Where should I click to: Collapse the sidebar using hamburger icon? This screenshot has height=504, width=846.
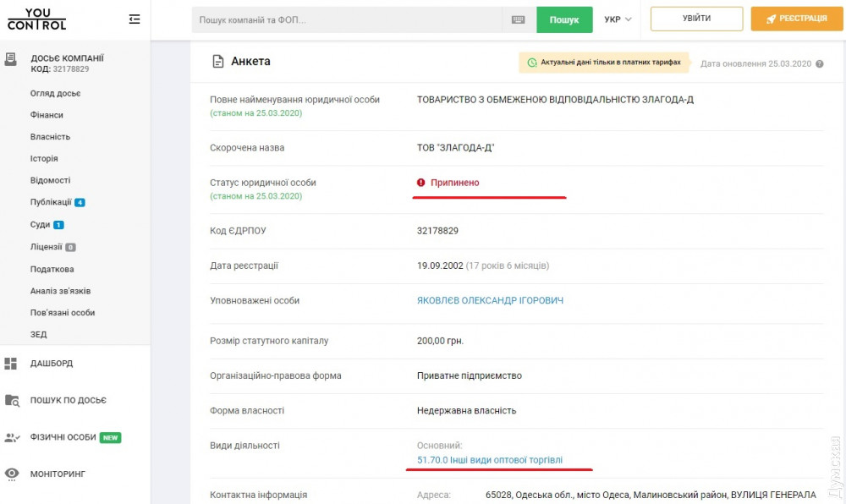135,19
